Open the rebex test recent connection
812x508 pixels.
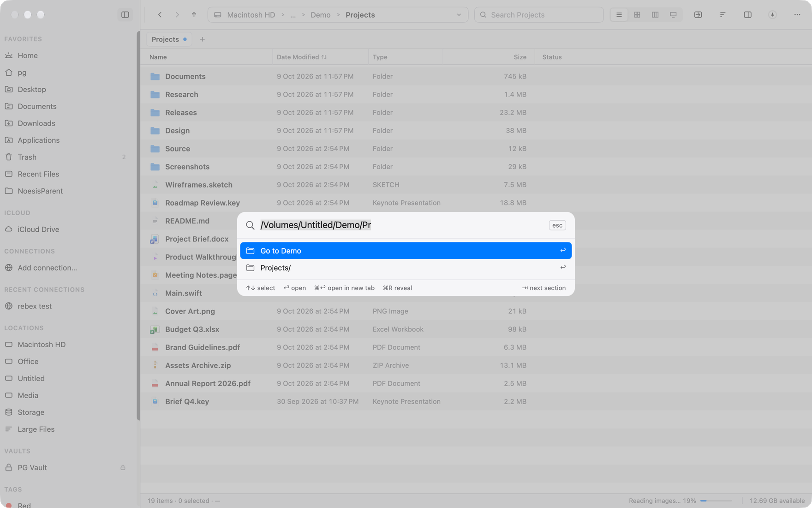pyautogui.click(x=35, y=306)
